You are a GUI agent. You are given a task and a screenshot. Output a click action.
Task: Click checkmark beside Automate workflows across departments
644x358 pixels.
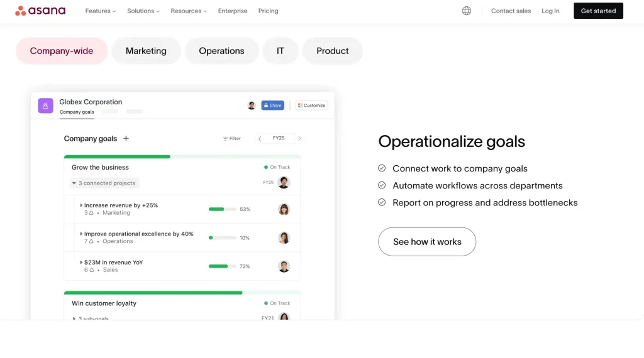click(x=382, y=185)
